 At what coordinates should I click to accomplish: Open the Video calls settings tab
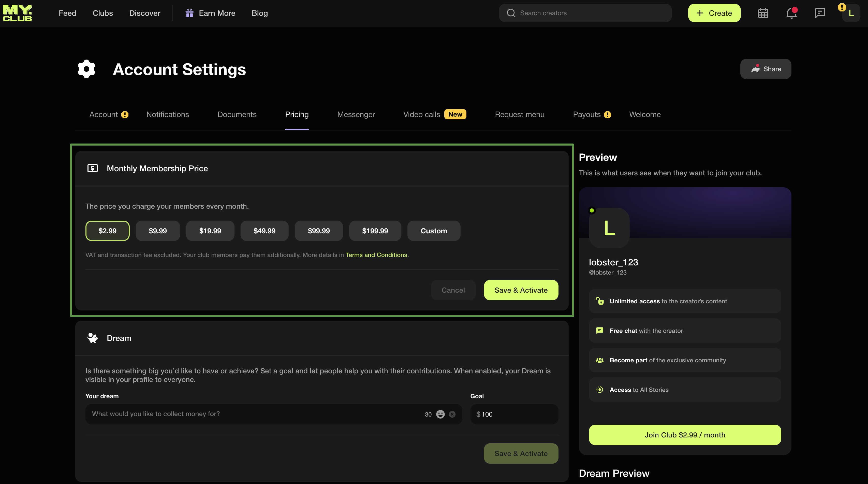421,114
